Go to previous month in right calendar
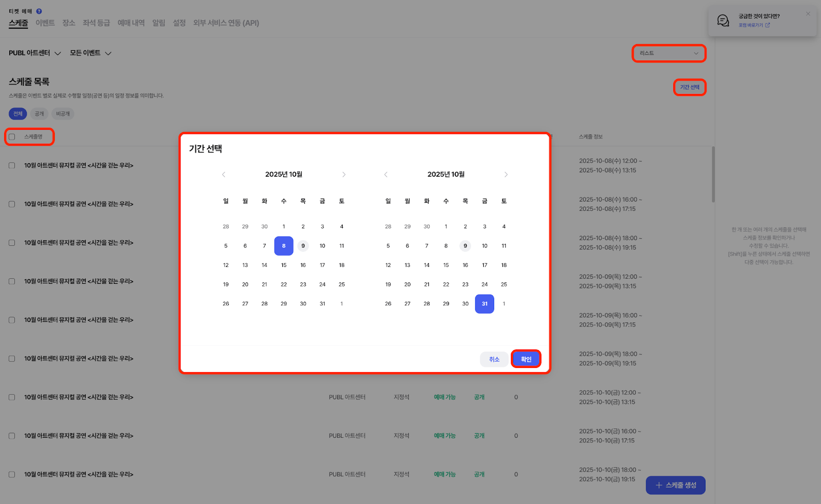821x504 pixels. (x=386, y=175)
